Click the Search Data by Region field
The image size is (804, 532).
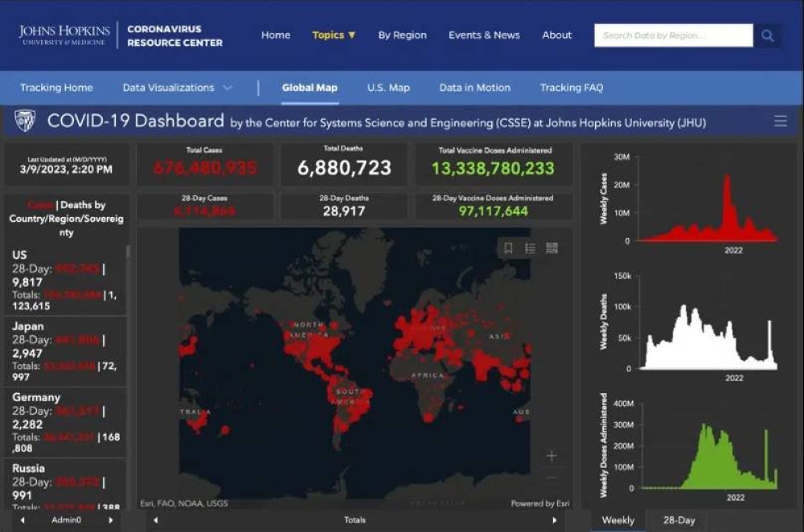(x=673, y=35)
